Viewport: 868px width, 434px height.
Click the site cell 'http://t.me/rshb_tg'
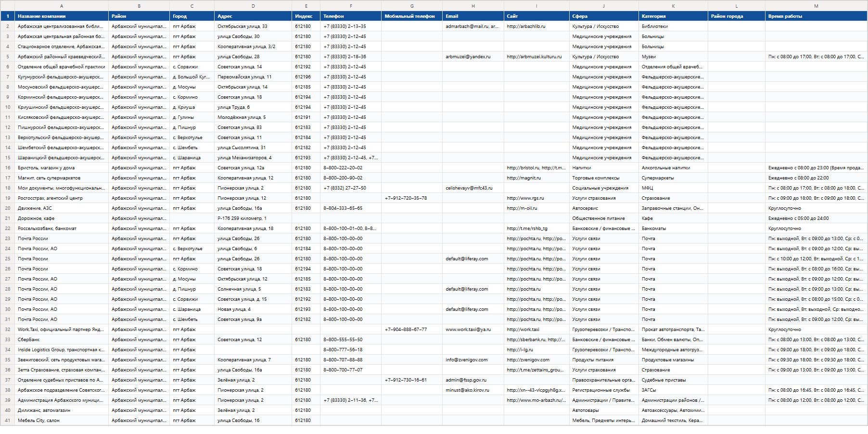tap(536, 229)
